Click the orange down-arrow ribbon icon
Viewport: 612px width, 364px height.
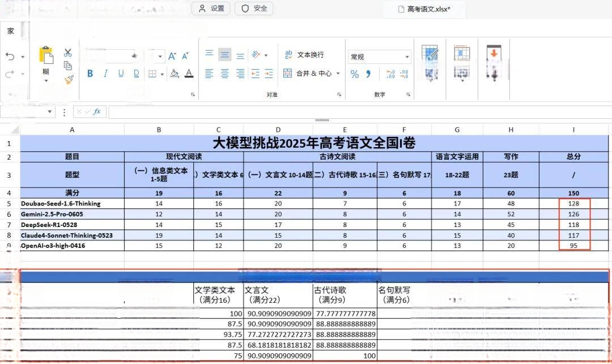coord(494,52)
